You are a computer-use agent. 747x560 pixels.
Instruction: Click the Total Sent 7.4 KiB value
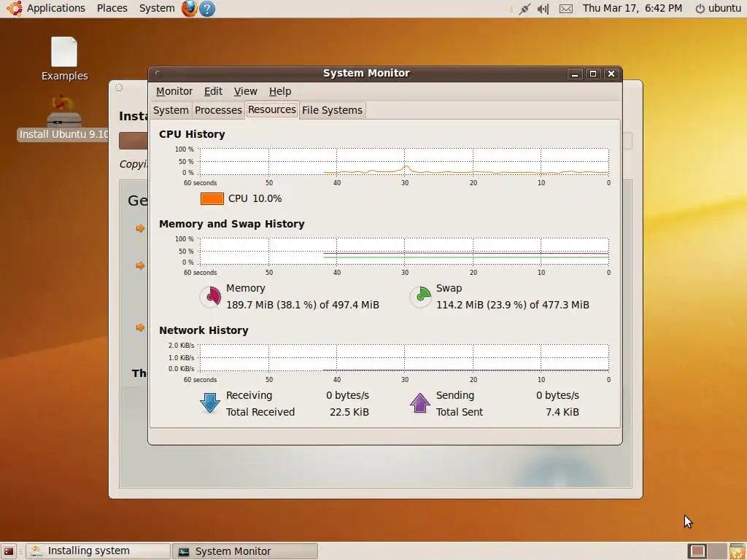[x=562, y=412]
